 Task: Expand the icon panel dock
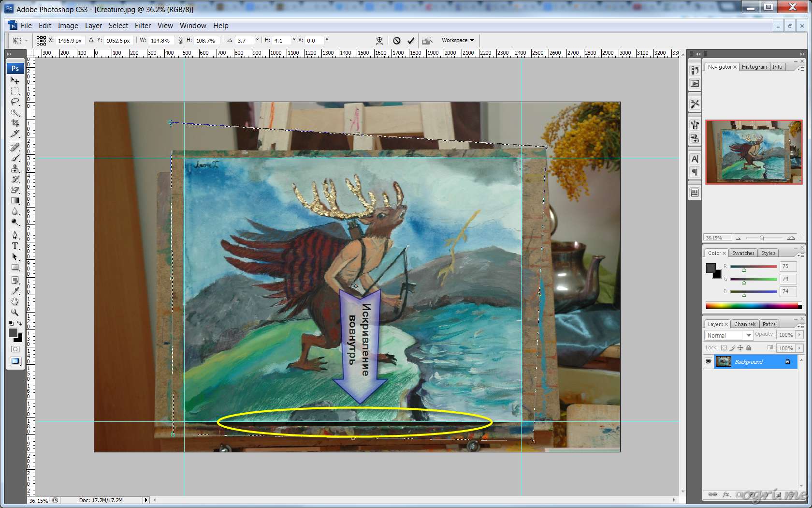[x=698, y=54]
